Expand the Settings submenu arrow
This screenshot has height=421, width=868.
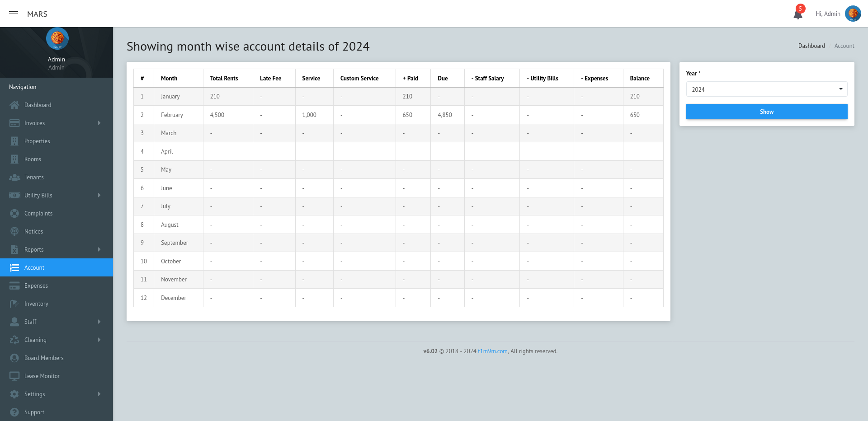click(99, 394)
